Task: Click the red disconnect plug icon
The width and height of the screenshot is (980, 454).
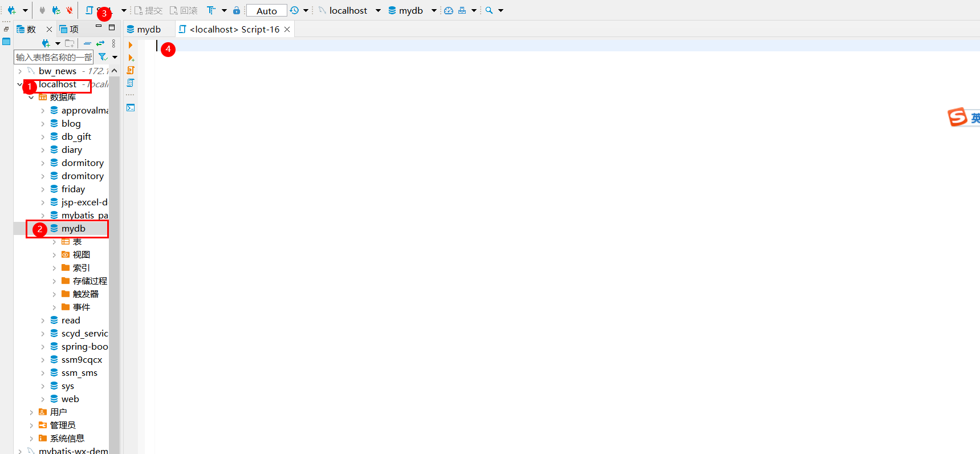Action: (x=69, y=10)
